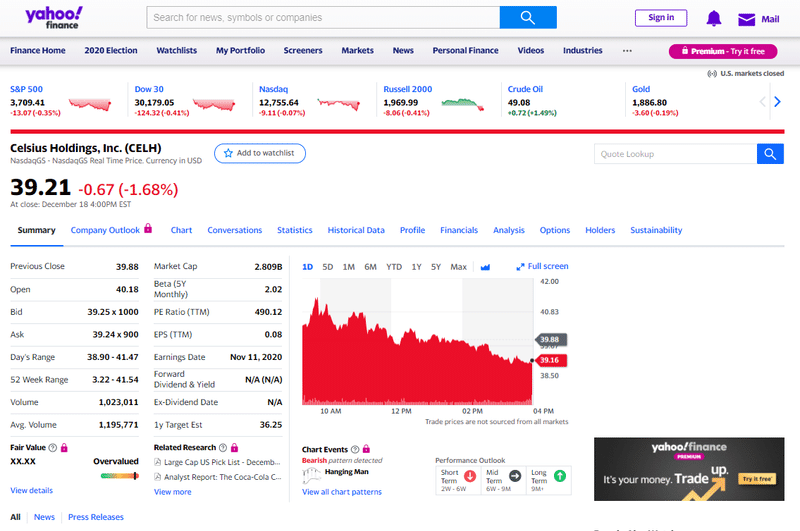Click the lock icon beside Related Research
The width and height of the screenshot is (800, 531).
pyautogui.click(x=234, y=447)
